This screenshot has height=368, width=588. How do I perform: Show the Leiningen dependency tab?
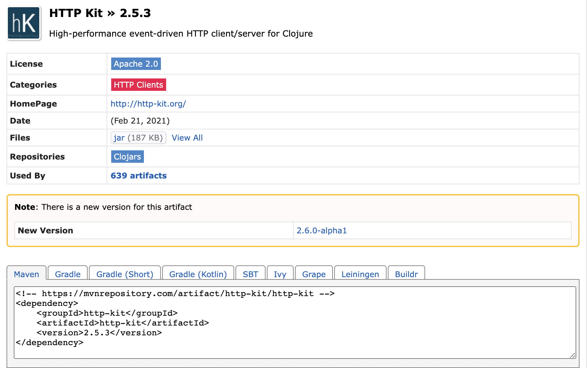tap(360, 274)
